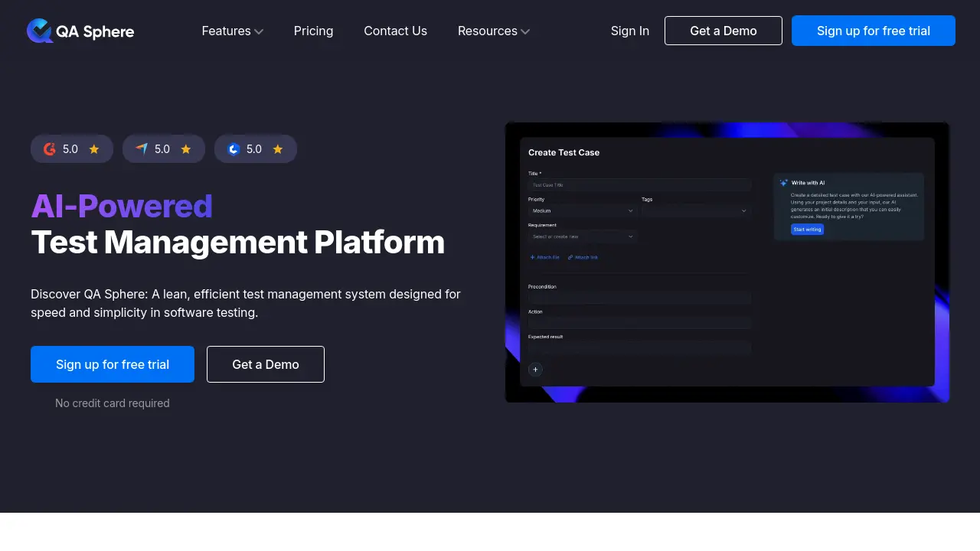Click the QA Sphere logo

pyautogui.click(x=80, y=31)
